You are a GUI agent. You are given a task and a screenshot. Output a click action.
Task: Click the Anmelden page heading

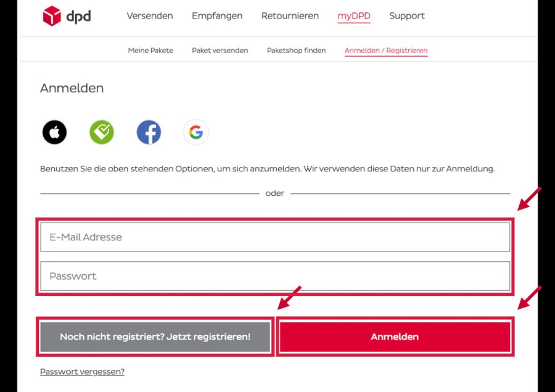pyautogui.click(x=72, y=88)
